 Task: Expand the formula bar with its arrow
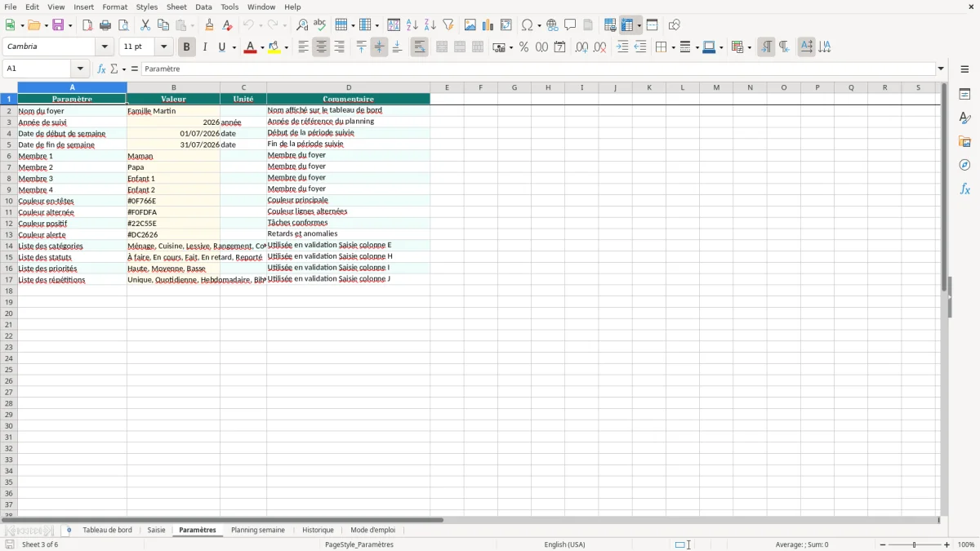(941, 69)
